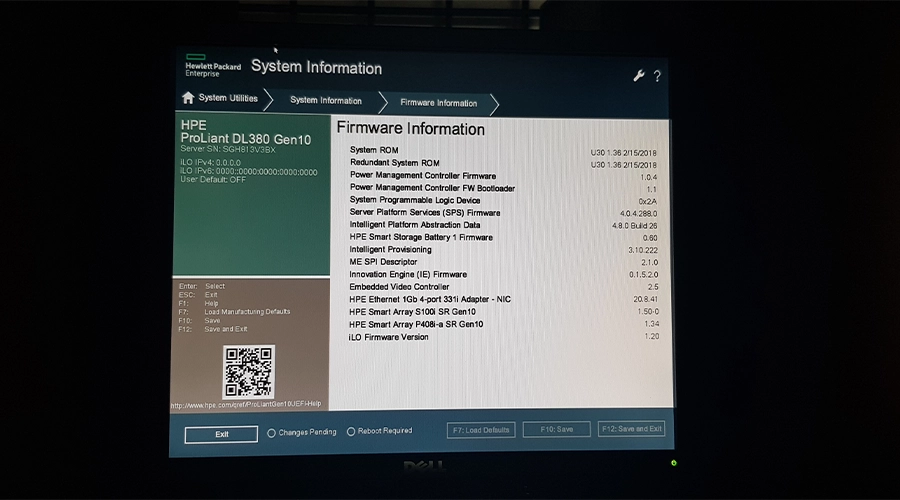Viewport: 900px width, 500px height.
Task: Toggle the Changes Pending indicator
Action: [x=272, y=432]
